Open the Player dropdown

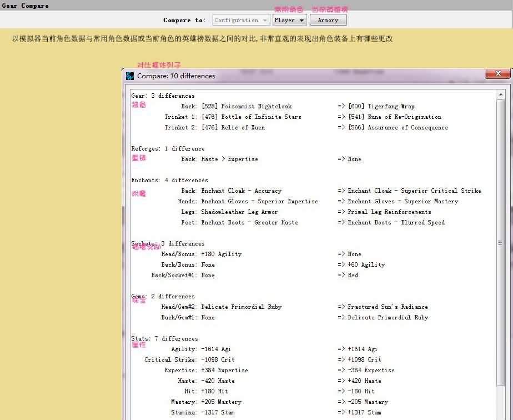290,21
